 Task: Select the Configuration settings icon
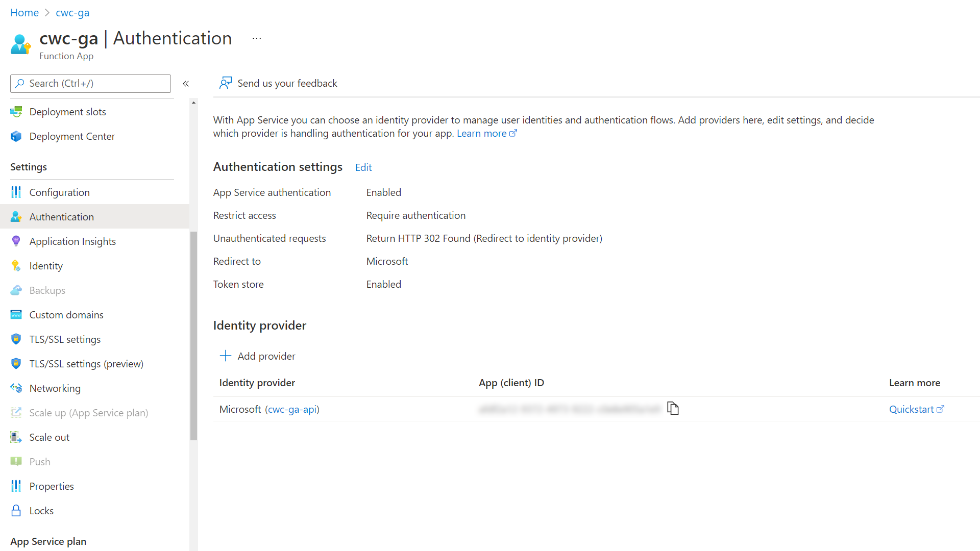point(16,192)
